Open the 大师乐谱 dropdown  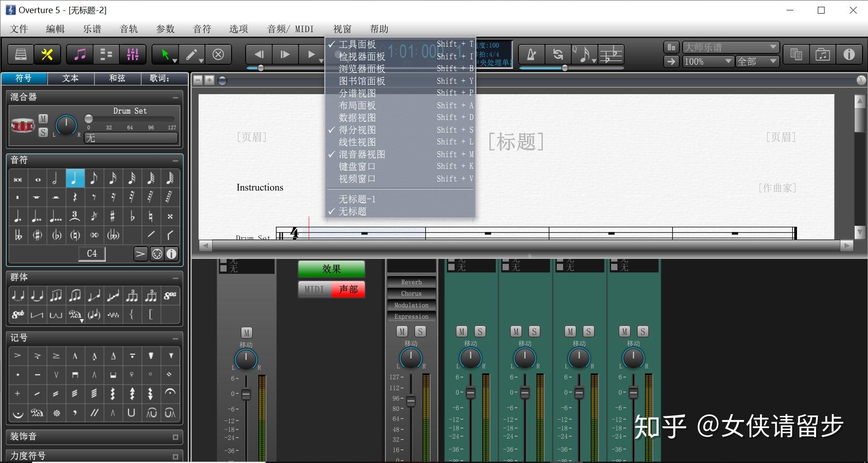click(730, 47)
